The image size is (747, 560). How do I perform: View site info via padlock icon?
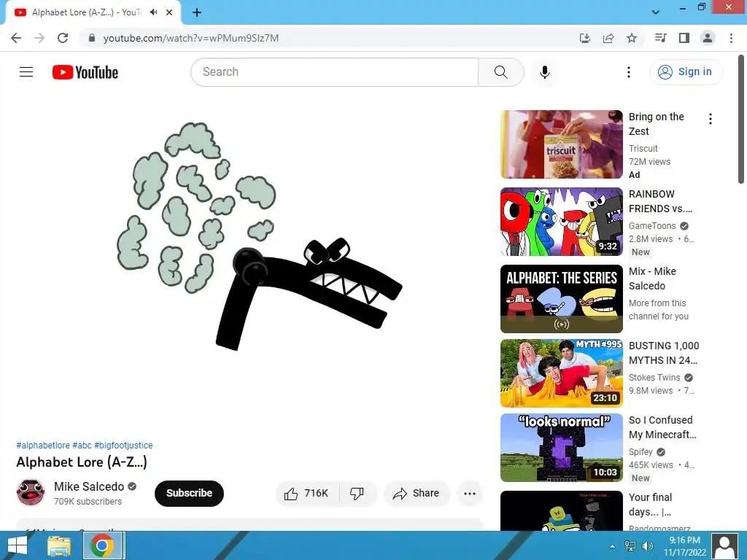coord(92,38)
